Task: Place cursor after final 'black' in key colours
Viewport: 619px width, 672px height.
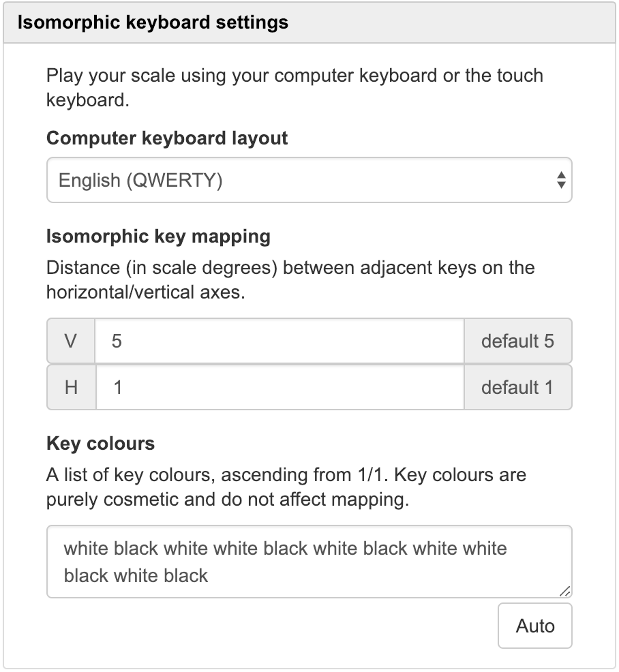Action: click(x=209, y=575)
